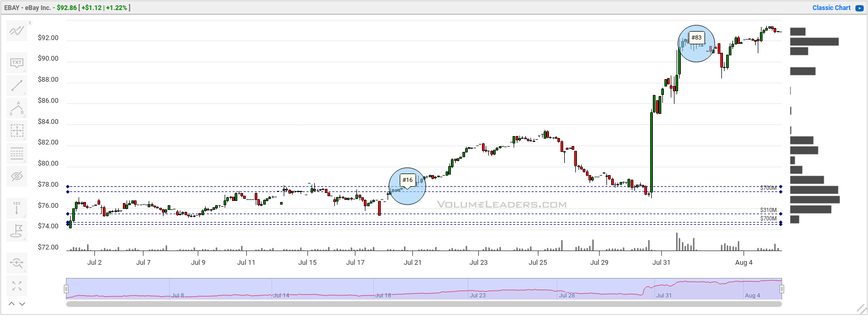Click the EBAY - eBay Inc. title
This screenshot has height=327, width=868.
[27, 8]
